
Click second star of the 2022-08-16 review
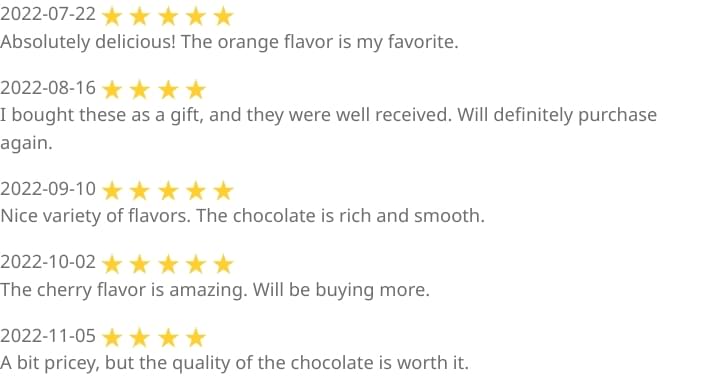tap(140, 90)
